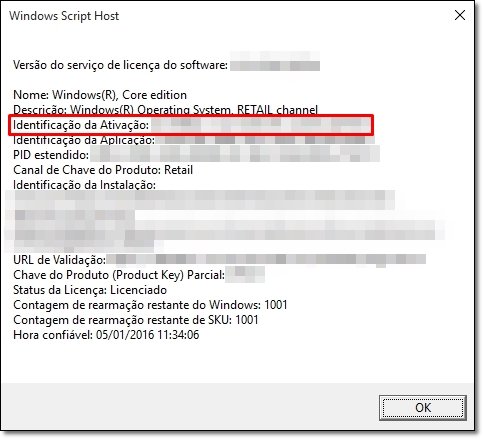The width and height of the screenshot is (483, 439).
Task: Click the blurred installation ID block
Action: 225,221
